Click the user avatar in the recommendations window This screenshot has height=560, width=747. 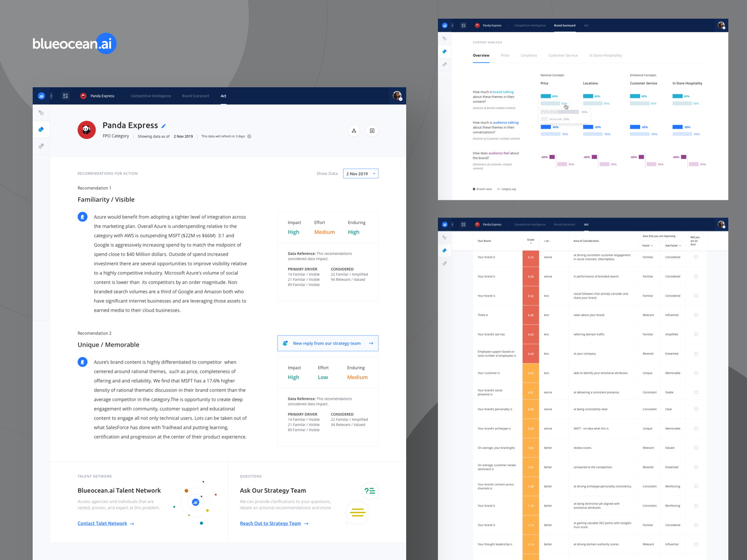click(397, 96)
